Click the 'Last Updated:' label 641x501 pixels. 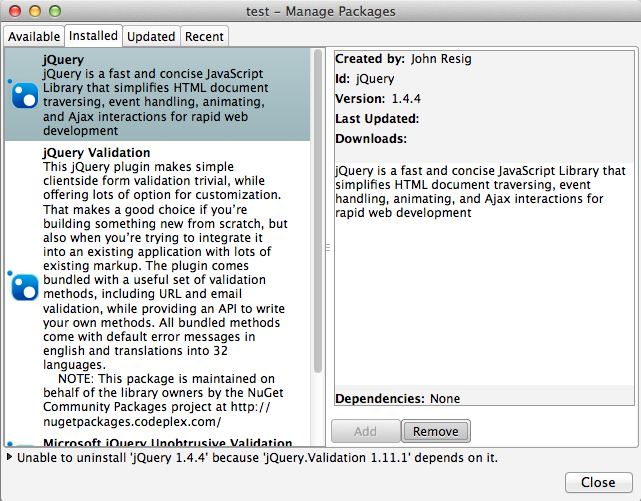377,119
